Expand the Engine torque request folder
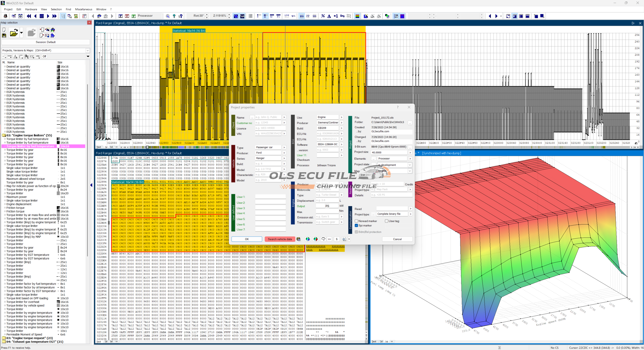Image resolution: width=644 pixels, height=350 pixels. [x=4, y=338]
